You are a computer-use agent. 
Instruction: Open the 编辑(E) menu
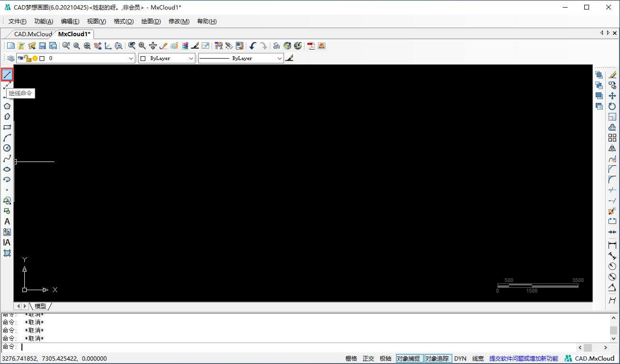pos(70,21)
